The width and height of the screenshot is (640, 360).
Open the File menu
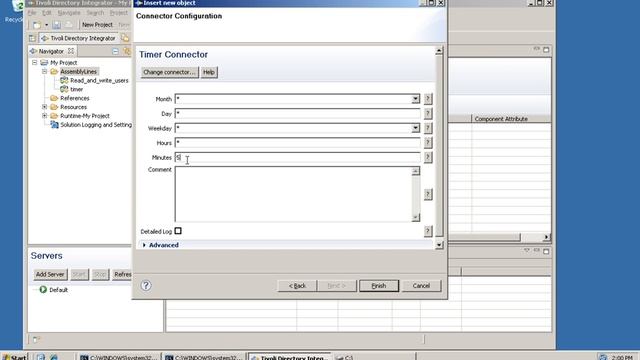[x=32, y=13]
